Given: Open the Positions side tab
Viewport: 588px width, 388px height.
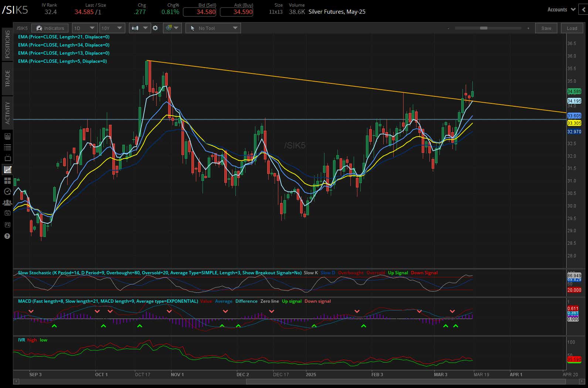Looking at the screenshot, I should point(7,44).
